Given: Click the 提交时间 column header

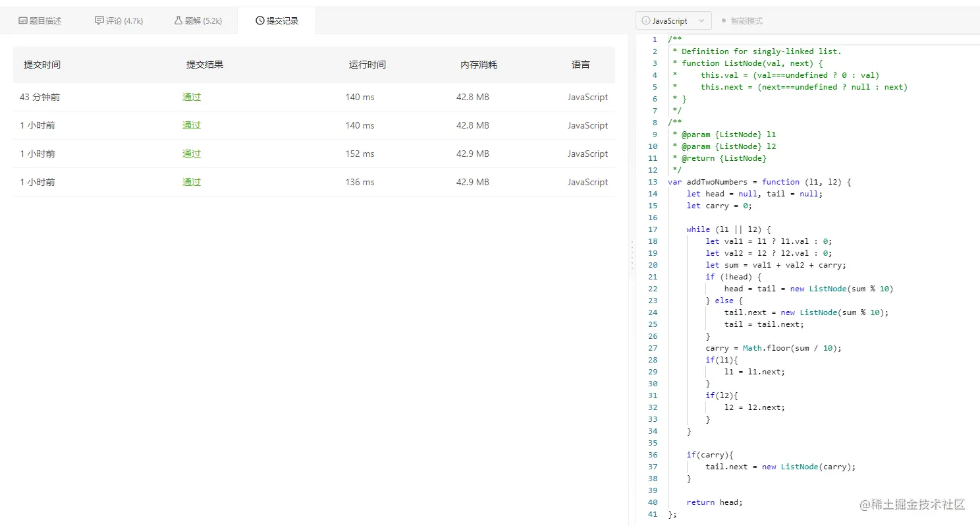Looking at the screenshot, I should tap(42, 65).
